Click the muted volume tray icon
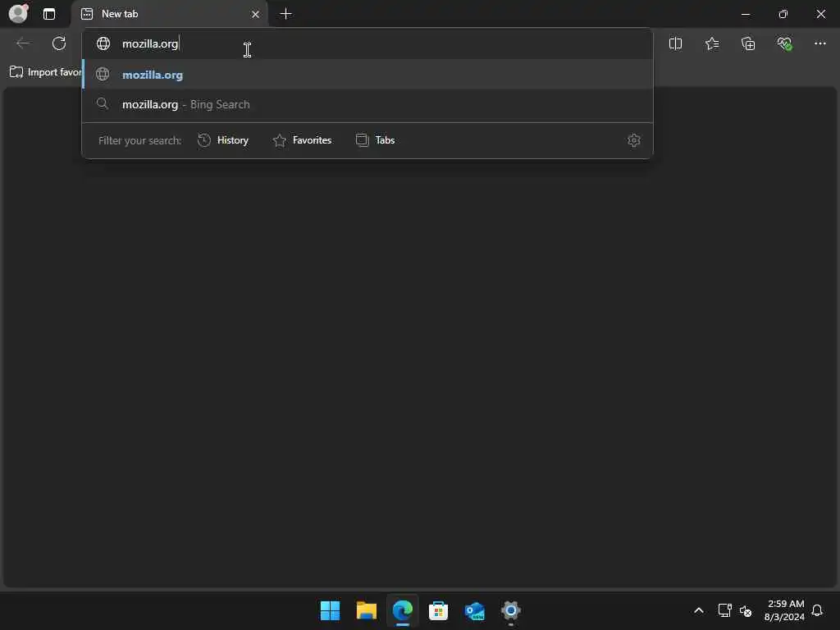Viewport: 840px width, 630px height. pyautogui.click(x=745, y=610)
